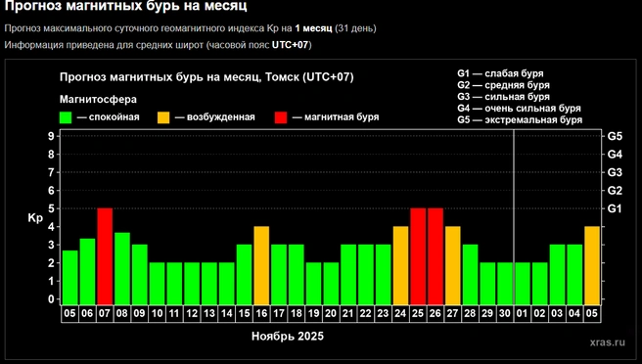
Task: Click date label 30 on the axis
Action: tap(505, 314)
